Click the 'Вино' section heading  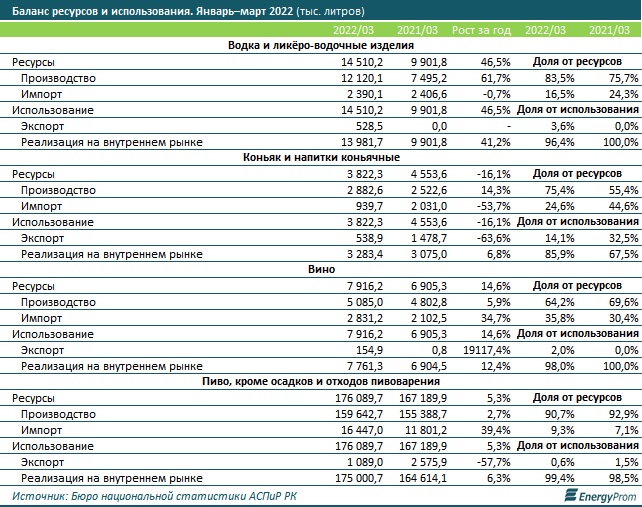[321, 269]
